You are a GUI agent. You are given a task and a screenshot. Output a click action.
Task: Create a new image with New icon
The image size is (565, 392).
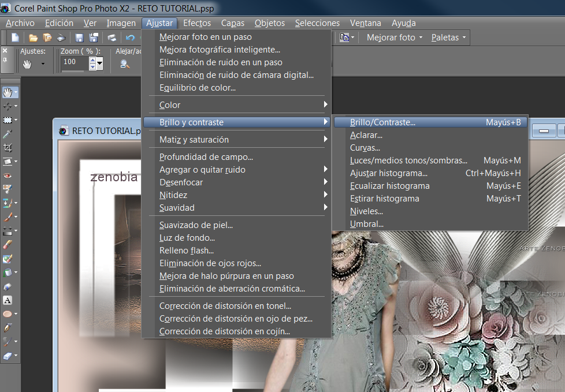pos(15,38)
